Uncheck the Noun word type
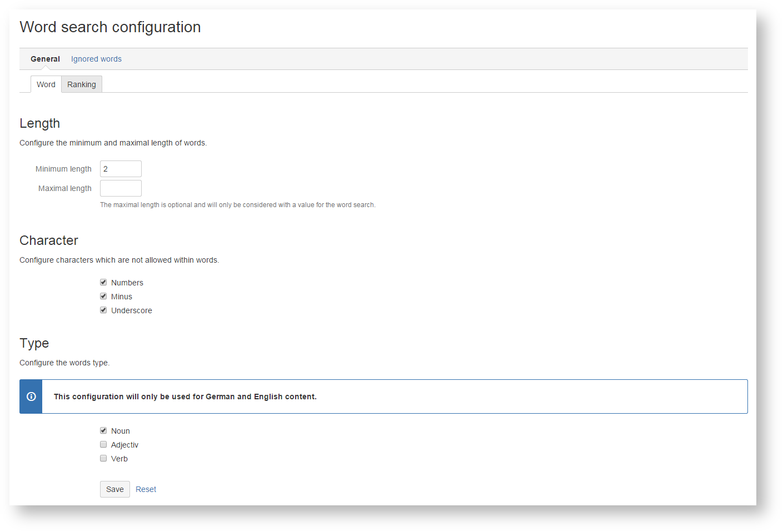Image resolution: width=783 pixels, height=532 pixels. tap(103, 431)
